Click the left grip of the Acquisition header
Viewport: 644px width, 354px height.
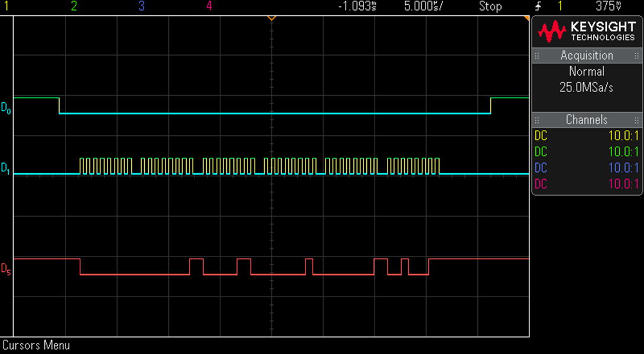[537, 56]
